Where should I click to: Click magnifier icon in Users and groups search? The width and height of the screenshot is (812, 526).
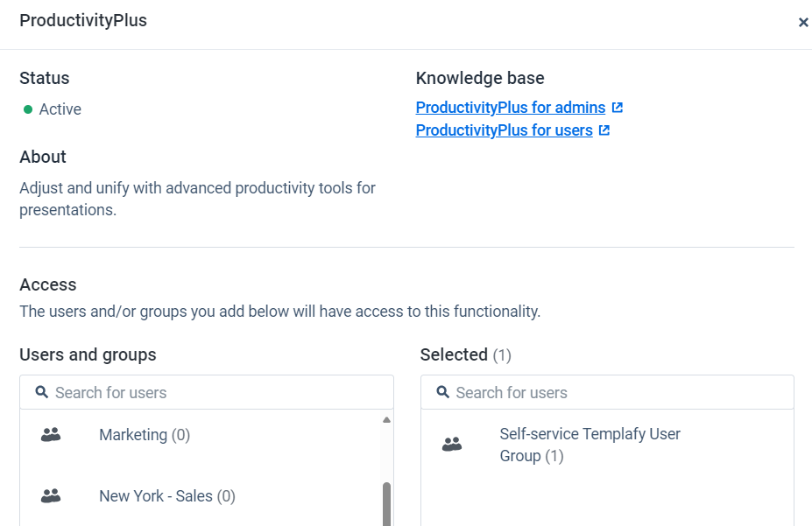41,392
